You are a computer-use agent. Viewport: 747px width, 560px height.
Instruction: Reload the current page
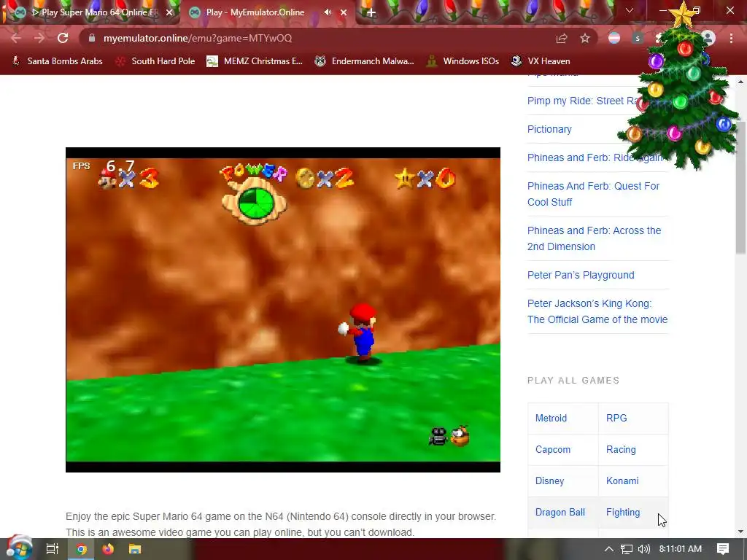point(63,38)
